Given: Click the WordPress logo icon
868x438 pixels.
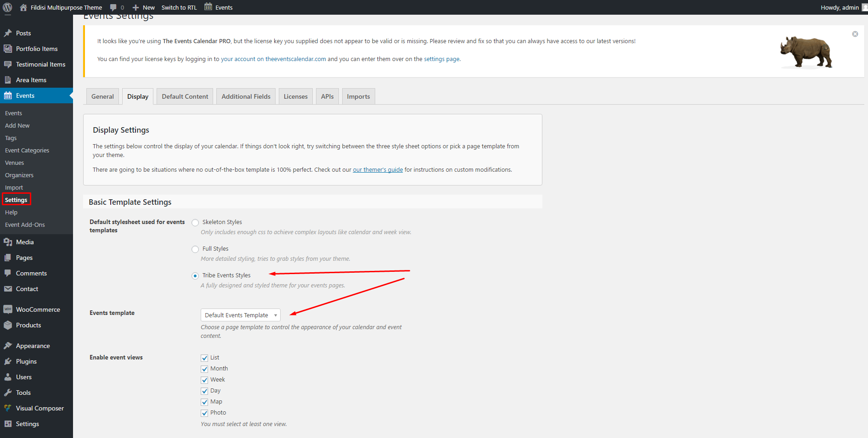Looking at the screenshot, I should [7, 7].
